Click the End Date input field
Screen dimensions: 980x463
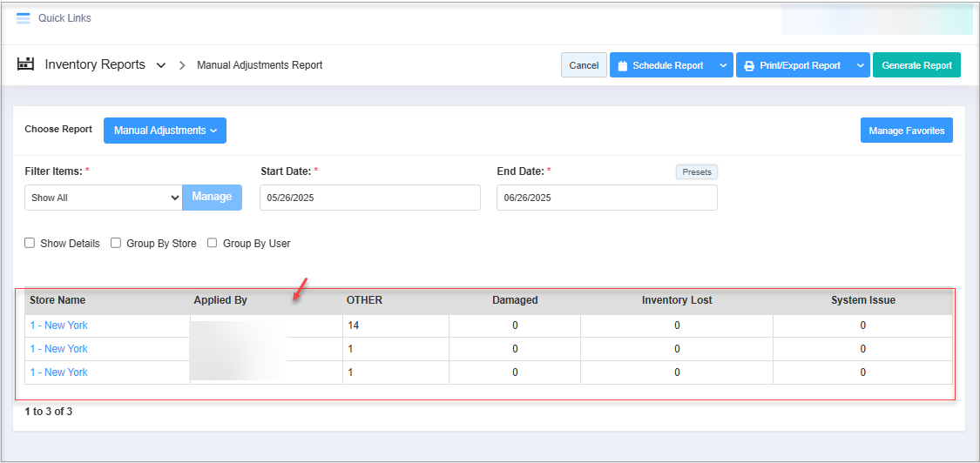[x=606, y=198]
